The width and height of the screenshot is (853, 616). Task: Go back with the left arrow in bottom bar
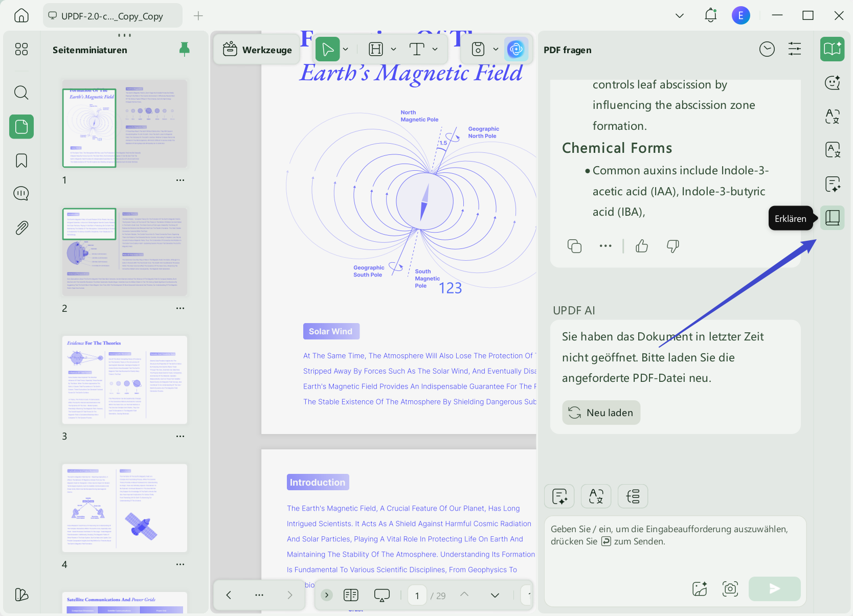click(229, 595)
